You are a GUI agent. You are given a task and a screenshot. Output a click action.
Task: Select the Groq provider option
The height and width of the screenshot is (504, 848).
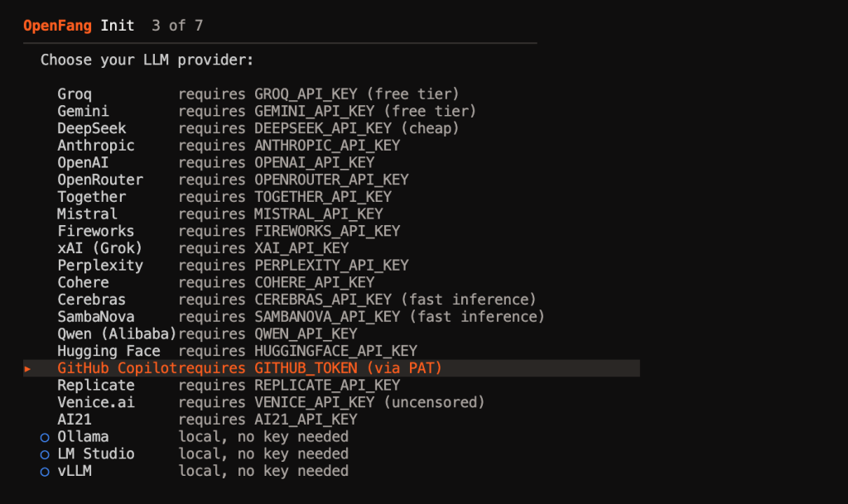[x=75, y=94]
